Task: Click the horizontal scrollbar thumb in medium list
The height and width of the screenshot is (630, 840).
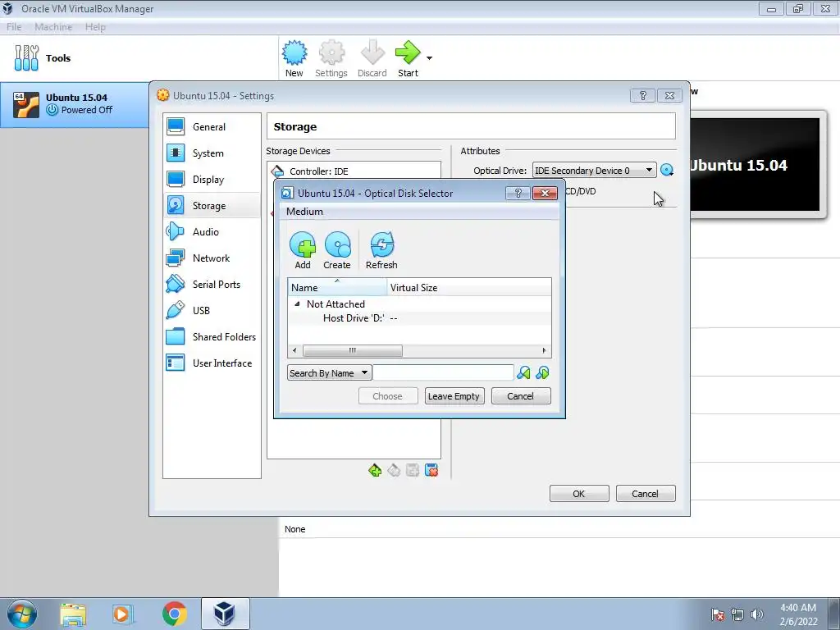Action: pos(353,350)
